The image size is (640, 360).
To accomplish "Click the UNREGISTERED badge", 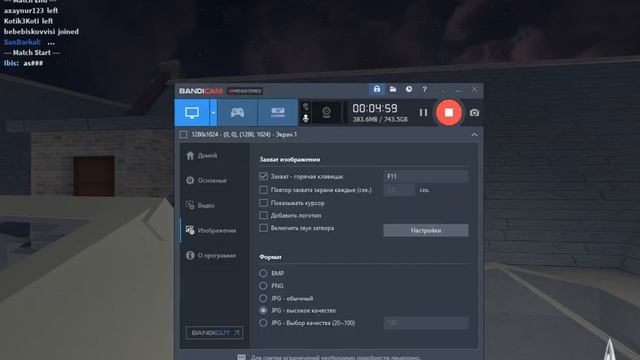I will [245, 91].
